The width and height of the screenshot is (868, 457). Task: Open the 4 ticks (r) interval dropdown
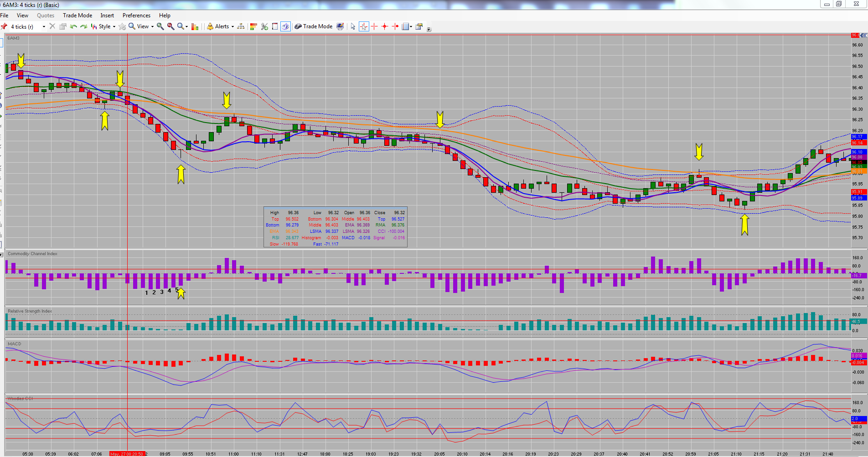pos(44,26)
